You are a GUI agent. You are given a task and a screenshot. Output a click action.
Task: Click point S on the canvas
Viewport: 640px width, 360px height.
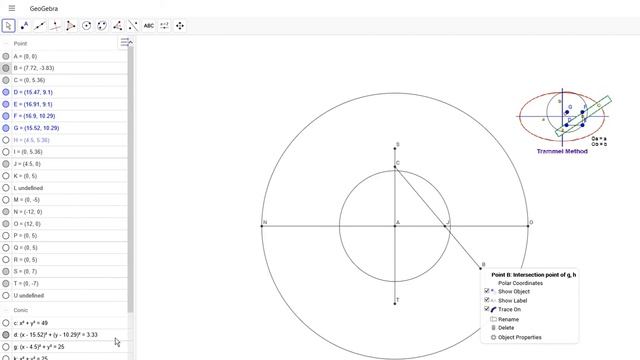[x=395, y=148]
